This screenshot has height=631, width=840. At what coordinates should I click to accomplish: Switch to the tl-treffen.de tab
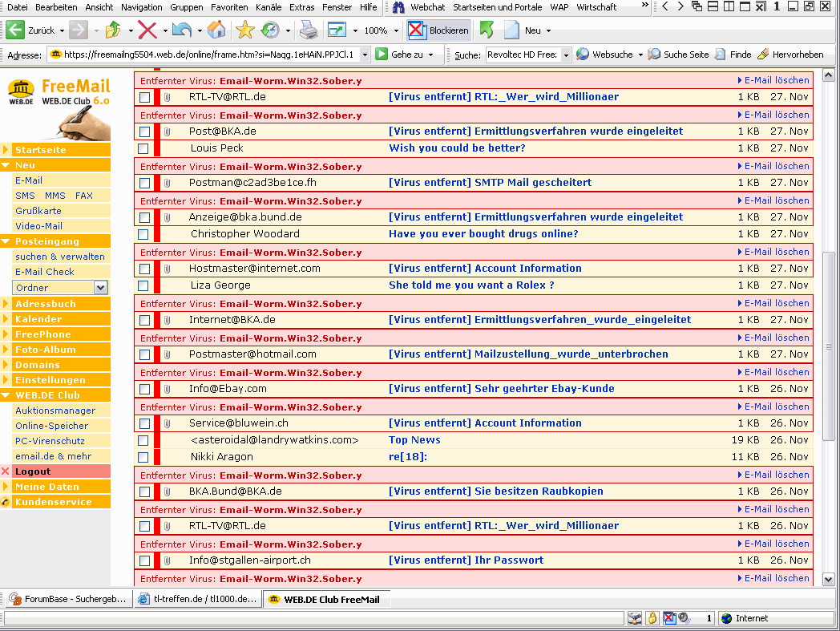tap(198, 599)
